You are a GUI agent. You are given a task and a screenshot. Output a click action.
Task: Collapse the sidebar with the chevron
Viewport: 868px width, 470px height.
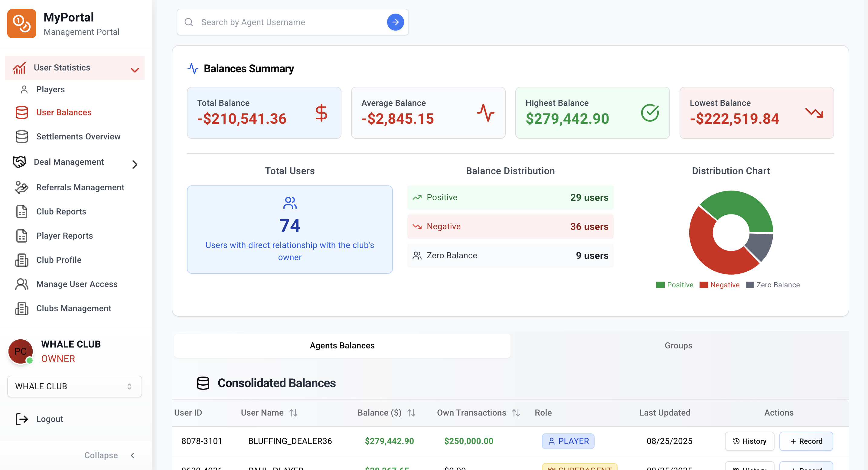[133, 455]
